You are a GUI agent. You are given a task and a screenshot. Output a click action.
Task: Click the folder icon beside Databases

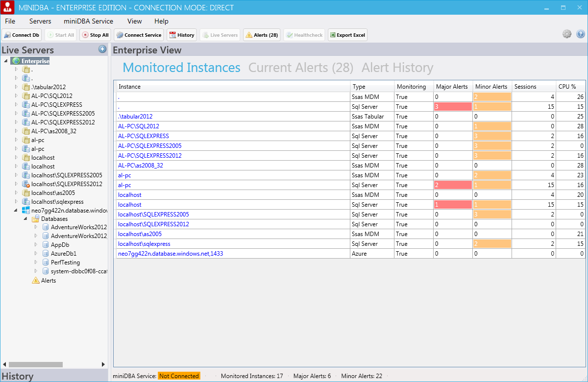(35, 219)
